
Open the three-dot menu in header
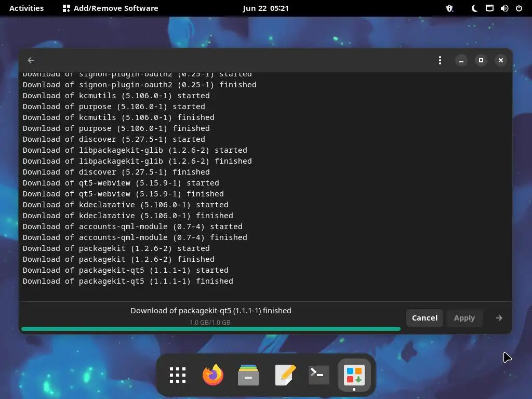coord(440,60)
